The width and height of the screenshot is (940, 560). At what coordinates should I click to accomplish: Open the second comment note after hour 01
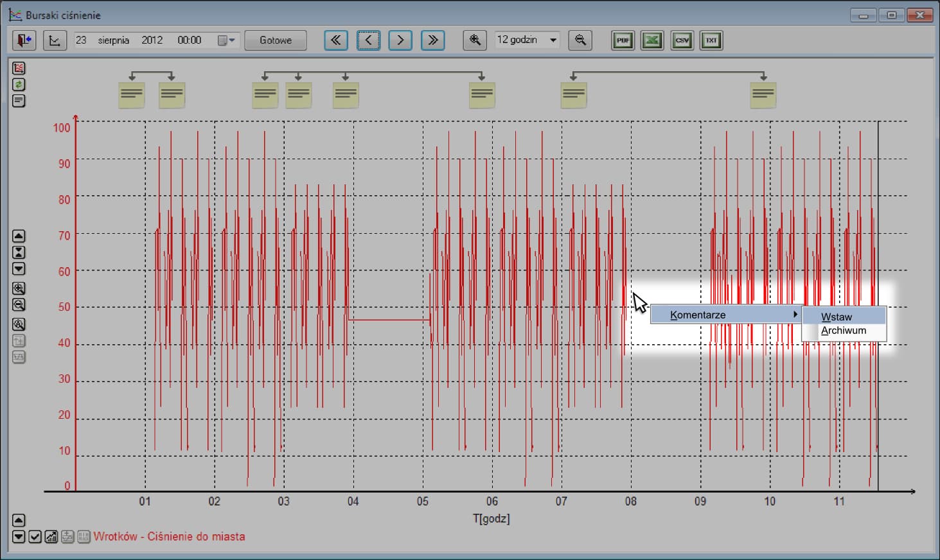pos(172,95)
